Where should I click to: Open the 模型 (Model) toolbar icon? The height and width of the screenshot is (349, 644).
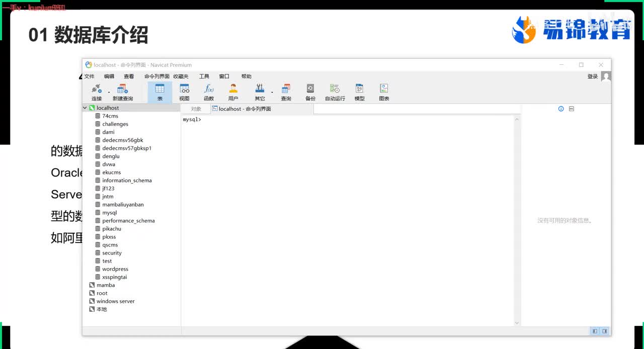coord(359,93)
